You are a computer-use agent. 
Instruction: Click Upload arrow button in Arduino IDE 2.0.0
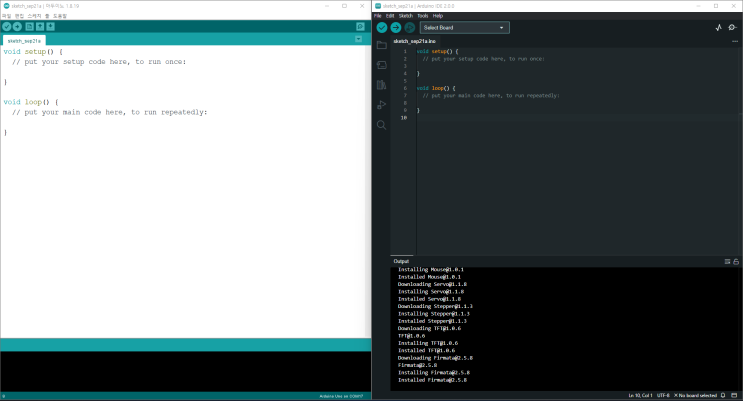pos(396,27)
